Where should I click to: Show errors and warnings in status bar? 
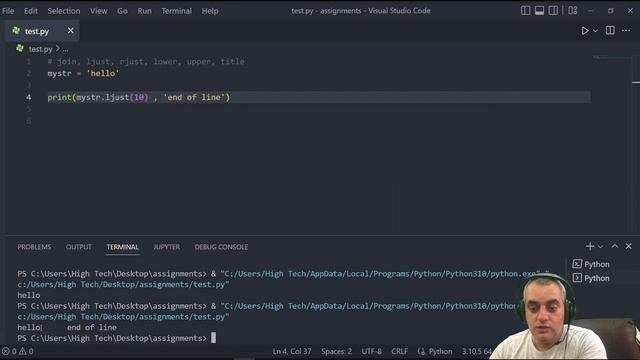coord(18,351)
